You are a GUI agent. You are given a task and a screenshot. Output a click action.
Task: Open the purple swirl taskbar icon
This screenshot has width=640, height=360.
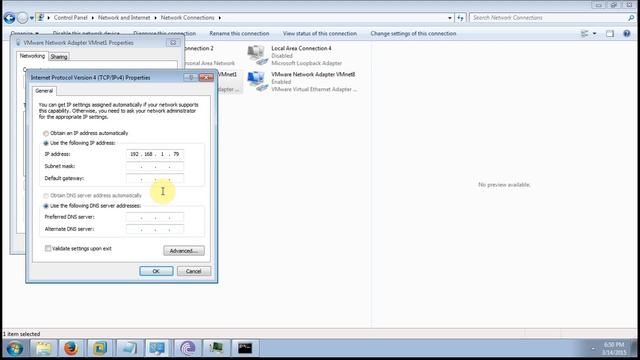tap(188, 348)
